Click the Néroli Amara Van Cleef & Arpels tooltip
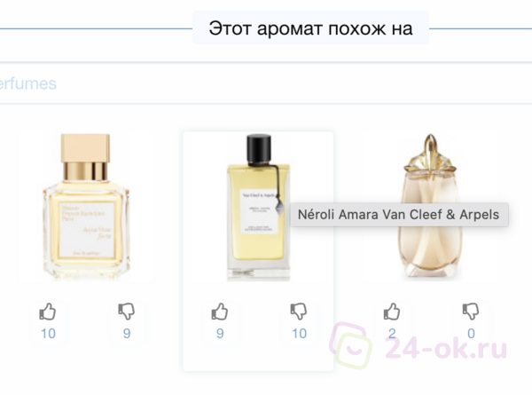The image size is (532, 395). click(x=399, y=215)
